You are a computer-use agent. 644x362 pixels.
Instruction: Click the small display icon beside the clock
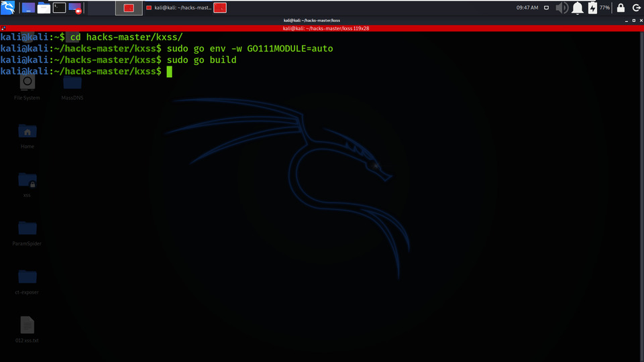pos(546,8)
